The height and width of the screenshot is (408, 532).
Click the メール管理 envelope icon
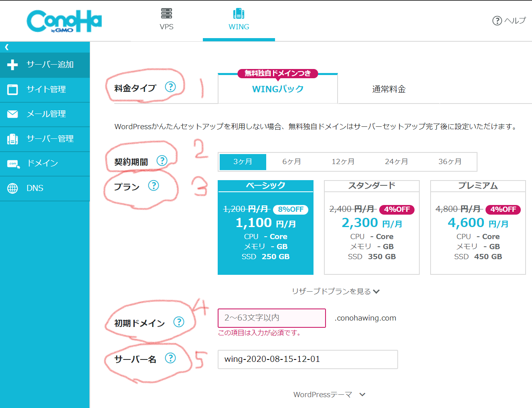pos(12,114)
